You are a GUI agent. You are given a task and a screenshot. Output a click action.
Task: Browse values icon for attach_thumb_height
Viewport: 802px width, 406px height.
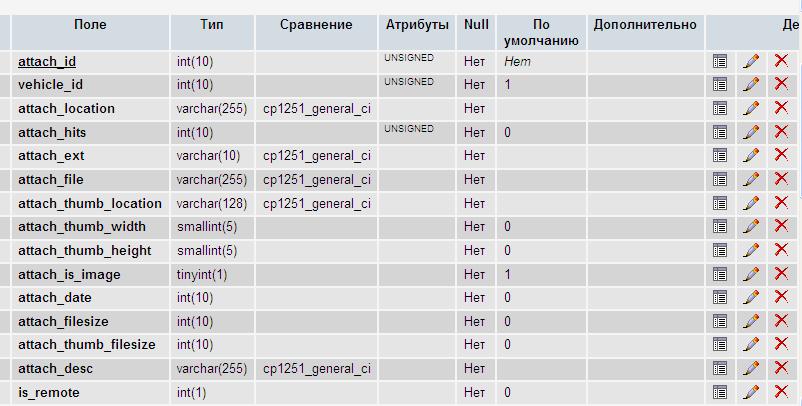720,250
